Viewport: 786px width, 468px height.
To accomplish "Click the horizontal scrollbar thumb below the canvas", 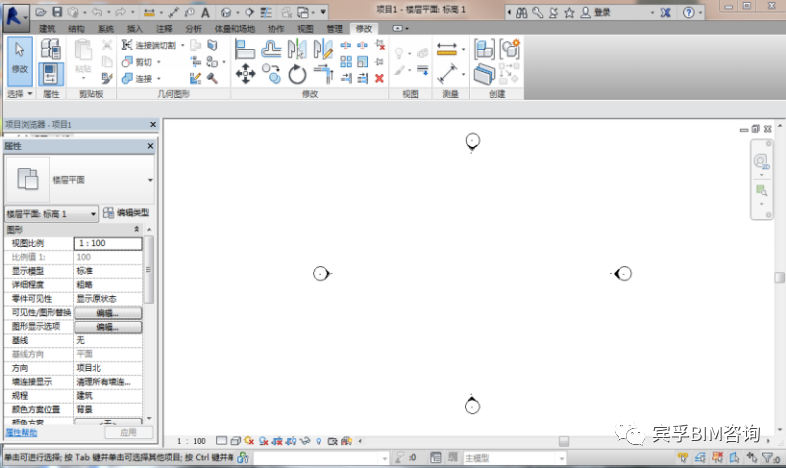I will pyautogui.click(x=564, y=441).
